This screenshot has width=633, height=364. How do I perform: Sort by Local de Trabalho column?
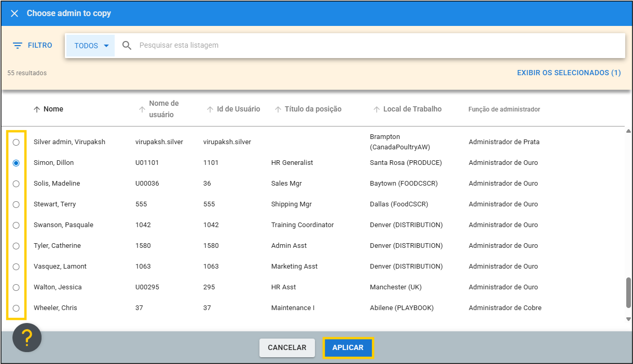407,109
